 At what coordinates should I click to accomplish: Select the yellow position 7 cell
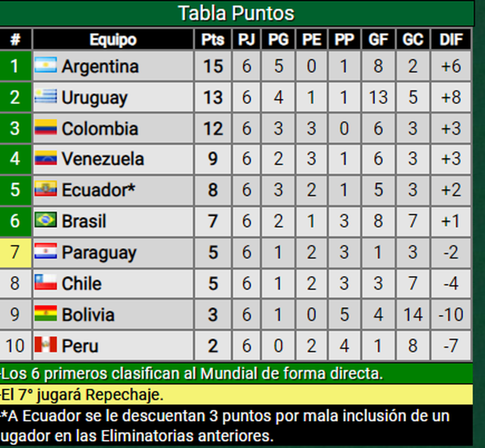(x=15, y=252)
